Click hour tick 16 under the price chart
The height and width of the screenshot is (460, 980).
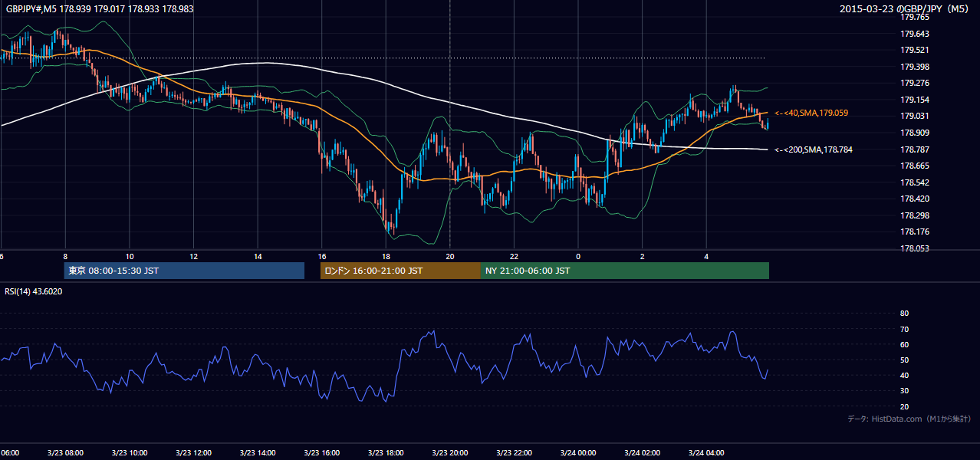pos(322,256)
